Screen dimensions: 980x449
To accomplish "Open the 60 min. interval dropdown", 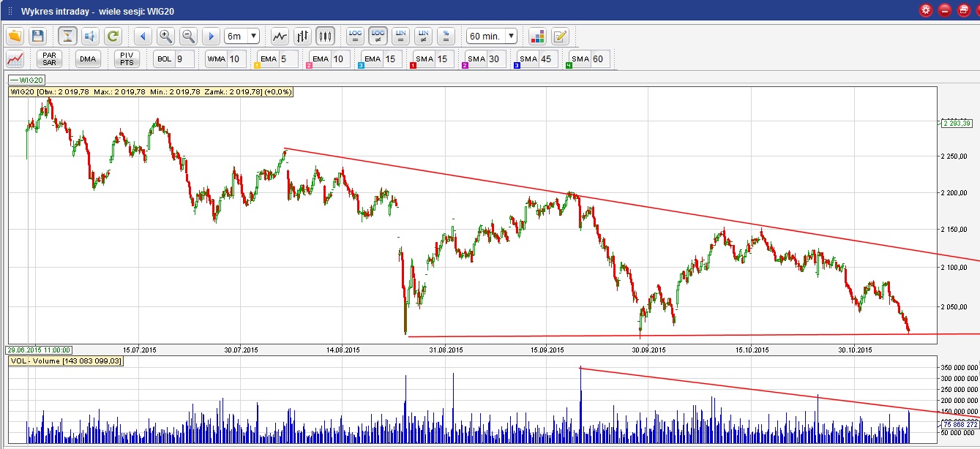I will [x=492, y=36].
